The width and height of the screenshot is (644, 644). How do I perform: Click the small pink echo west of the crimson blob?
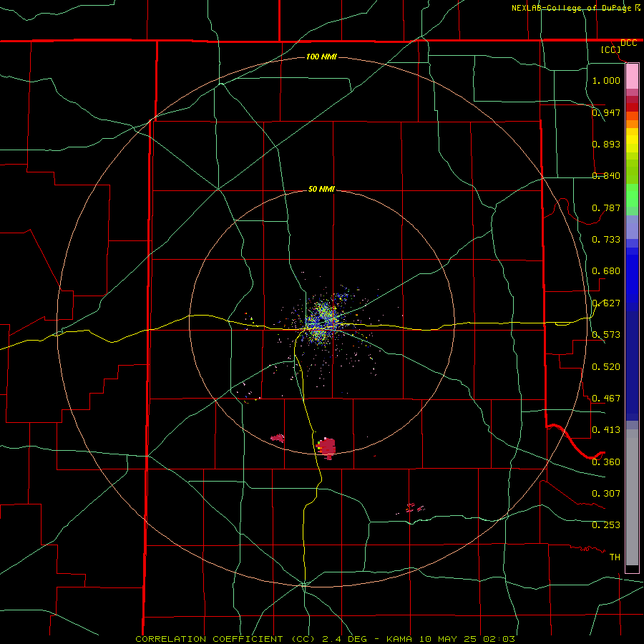(x=278, y=438)
